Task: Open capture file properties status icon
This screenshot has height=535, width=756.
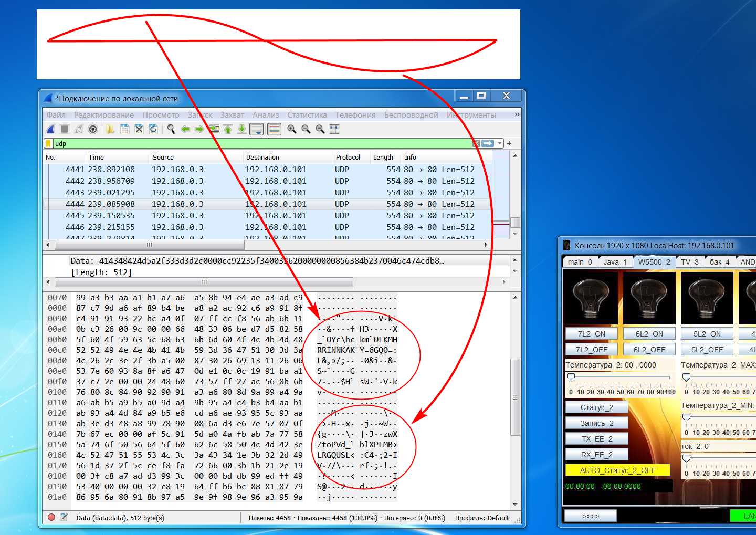Action: [x=64, y=517]
